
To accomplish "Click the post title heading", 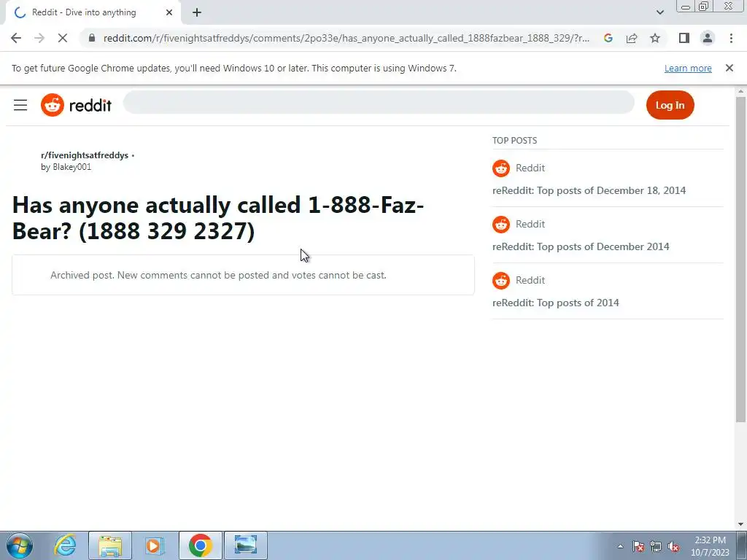I will pyautogui.click(x=217, y=218).
